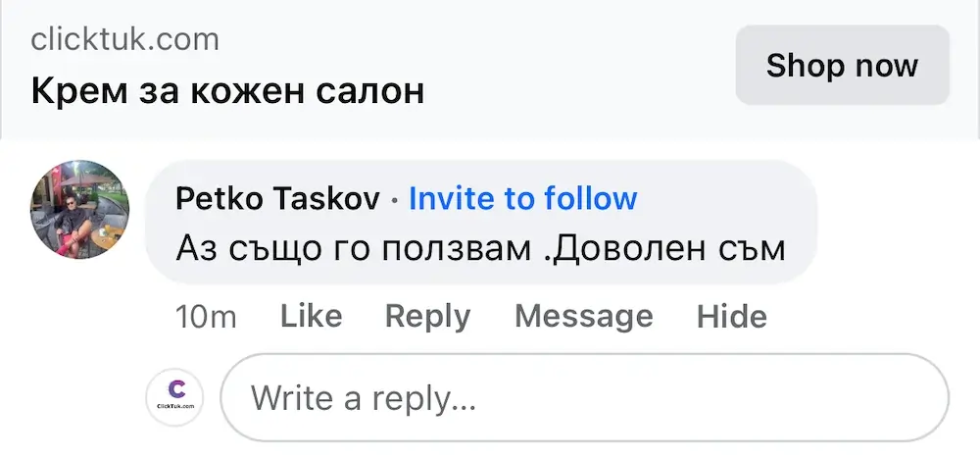Screen dimensions: 980x459
Task: Like Petko Taskov's comment
Action: pyautogui.click(x=311, y=316)
